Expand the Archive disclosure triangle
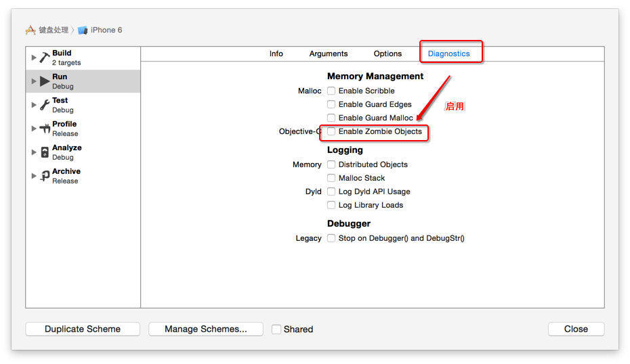Screen dimensions: 630x364 [34, 176]
